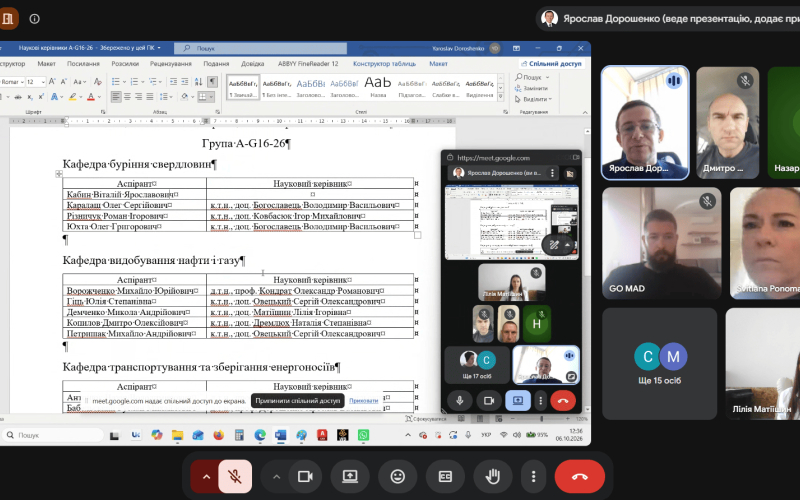Open annotation pen on popup shared preview
The image size is (800, 500).
click(554, 245)
